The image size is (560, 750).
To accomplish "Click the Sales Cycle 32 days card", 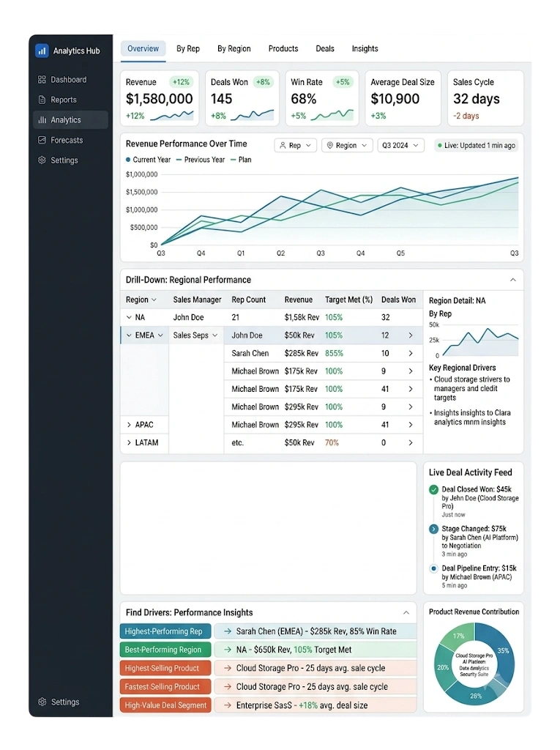I will 485,99.
